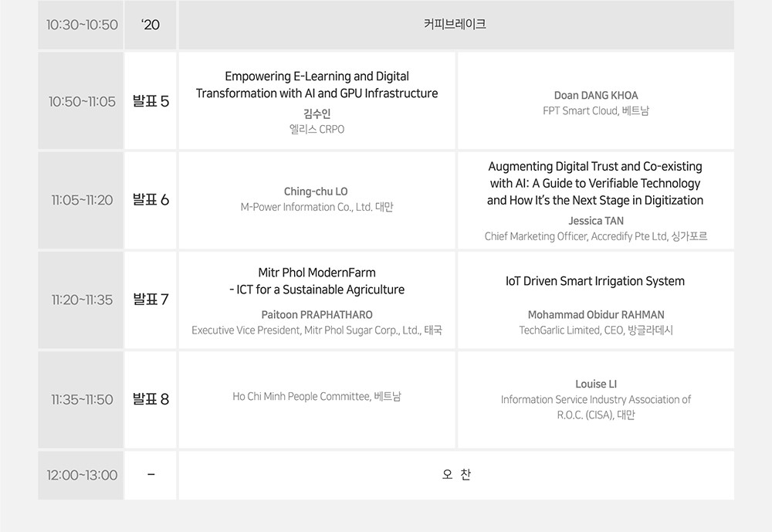This screenshot has width=772, height=532.
Task: Click Doan DANG KHOA speaker name
Action: click(x=596, y=95)
